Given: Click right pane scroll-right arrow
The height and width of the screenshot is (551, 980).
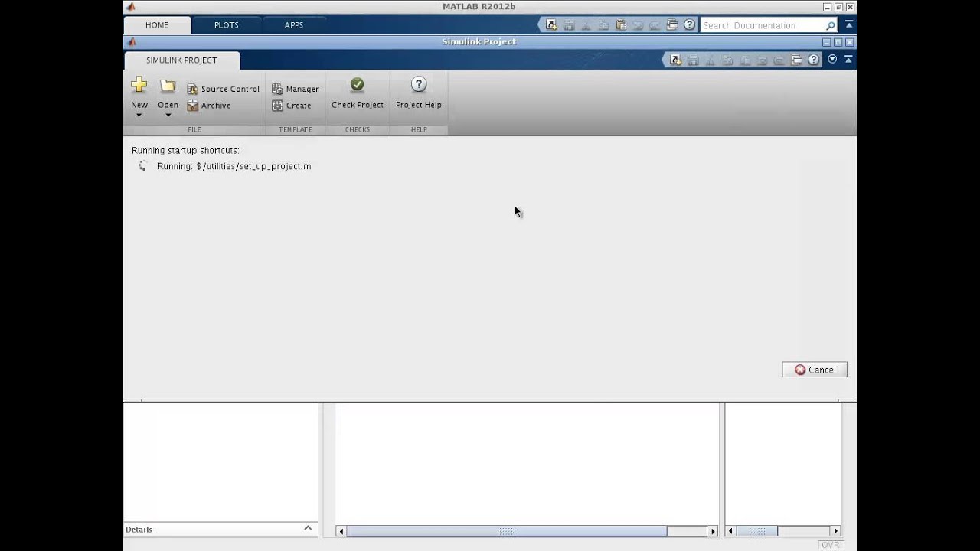Looking at the screenshot, I should [x=836, y=531].
